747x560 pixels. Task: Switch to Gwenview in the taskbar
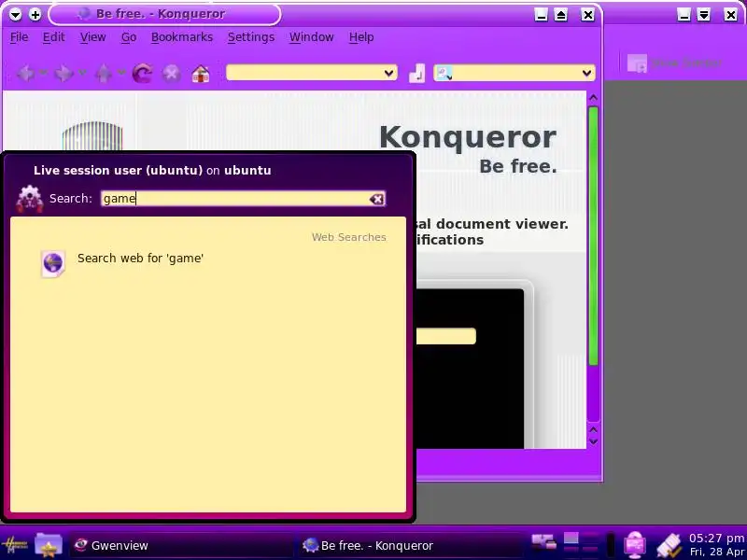[181, 545]
